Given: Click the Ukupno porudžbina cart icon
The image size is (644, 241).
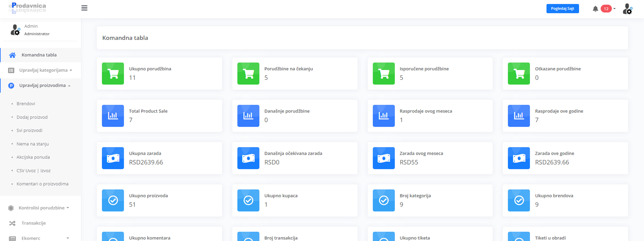Looking at the screenshot, I should coord(113,73).
